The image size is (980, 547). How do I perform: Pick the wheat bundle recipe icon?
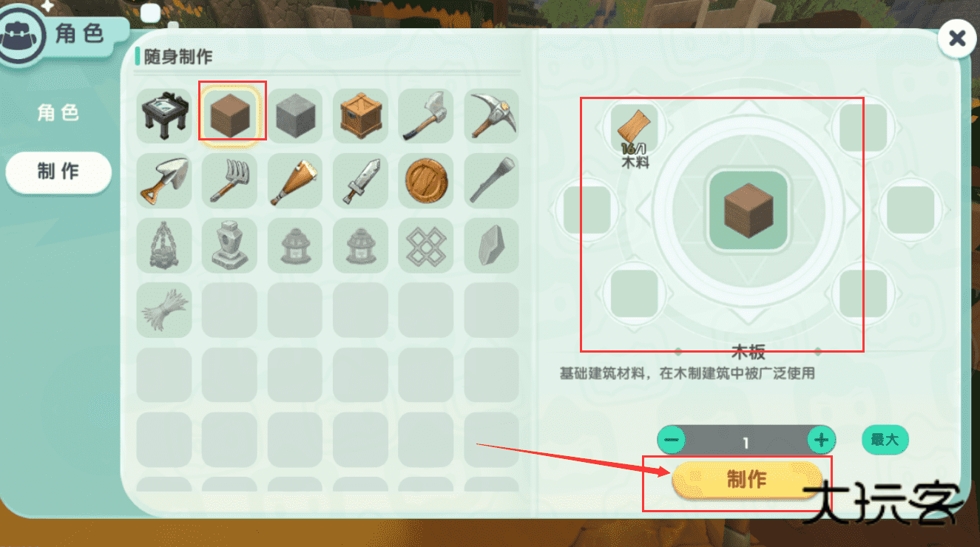pyautogui.click(x=164, y=310)
